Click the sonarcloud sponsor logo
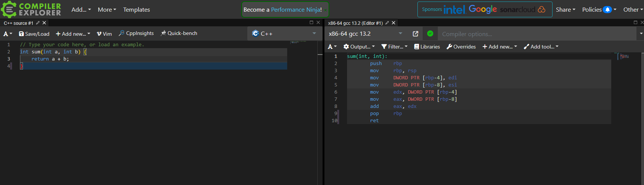This screenshot has height=185, width=644. point(523,9)
